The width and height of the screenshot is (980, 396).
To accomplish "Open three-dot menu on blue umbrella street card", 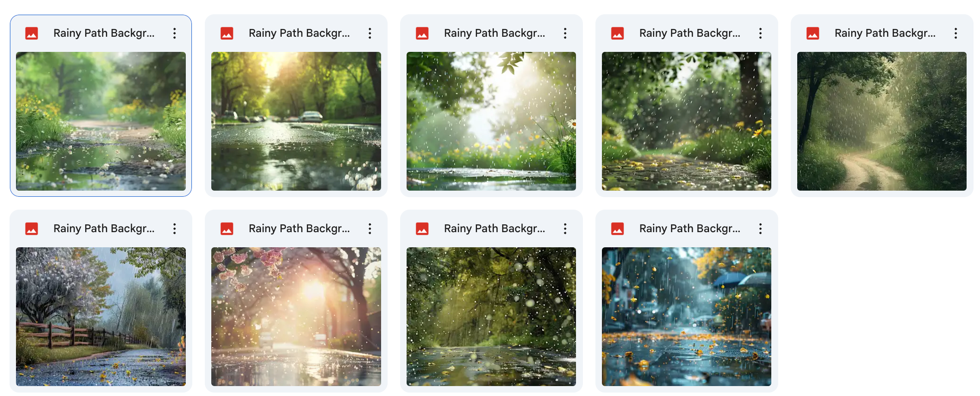I will click(x=760, y=229).
